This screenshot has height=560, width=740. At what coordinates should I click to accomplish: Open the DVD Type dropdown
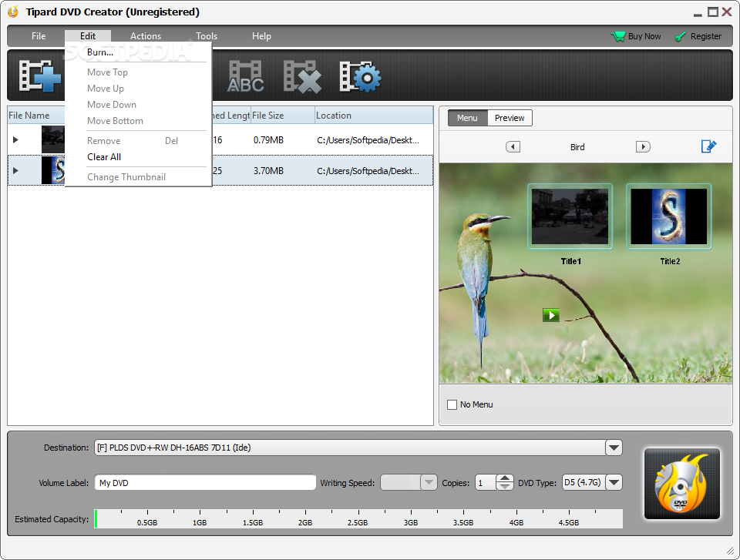pyautogui.click(x=614, y=483)
